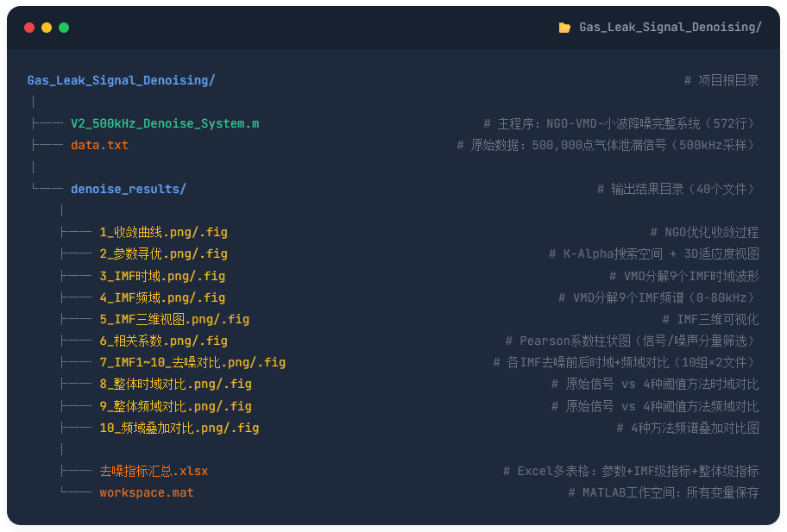Open the 9_整体频域对比.png/.fig entry

(x=175, y=406)
